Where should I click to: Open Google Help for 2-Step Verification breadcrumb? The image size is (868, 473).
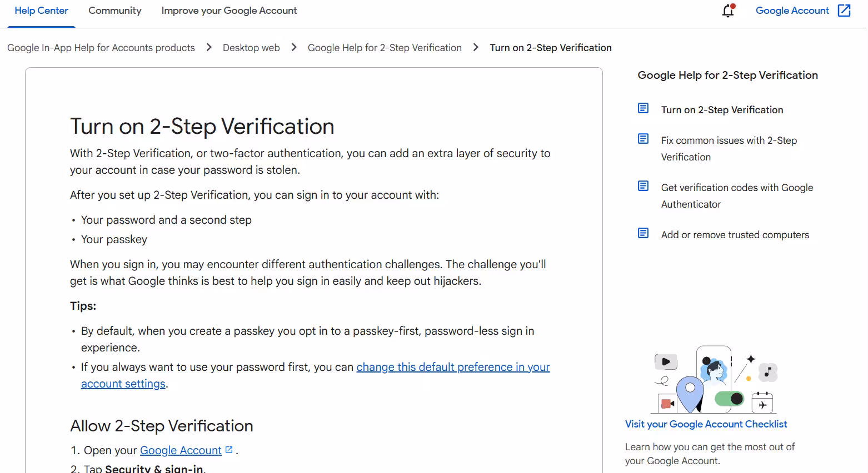[385, 48]
